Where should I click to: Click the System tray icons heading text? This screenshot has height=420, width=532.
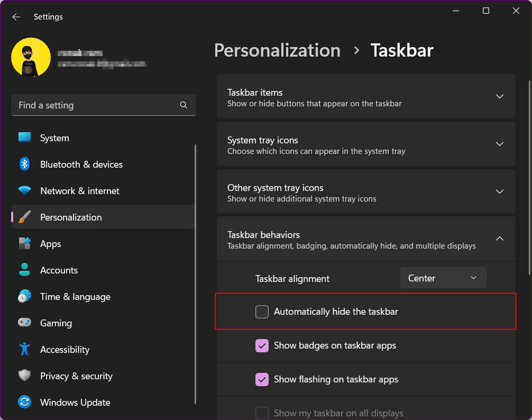[263, 140]
